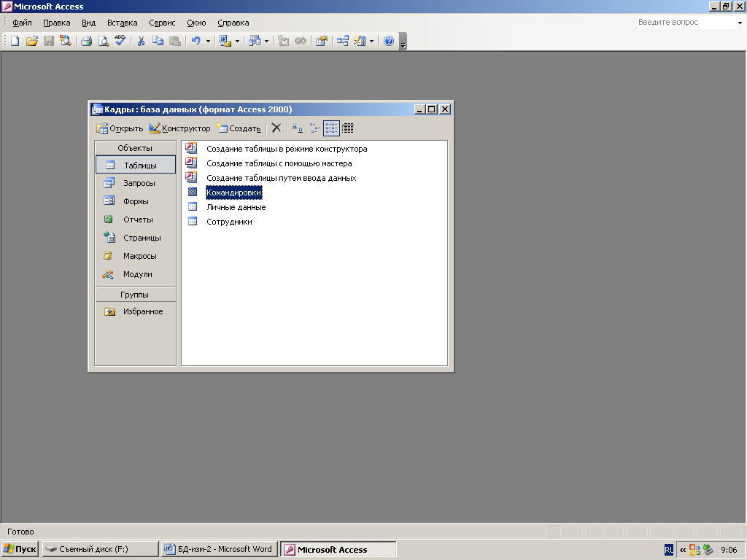
Task: Click the Print Preview icon
Action: (104, 41)
